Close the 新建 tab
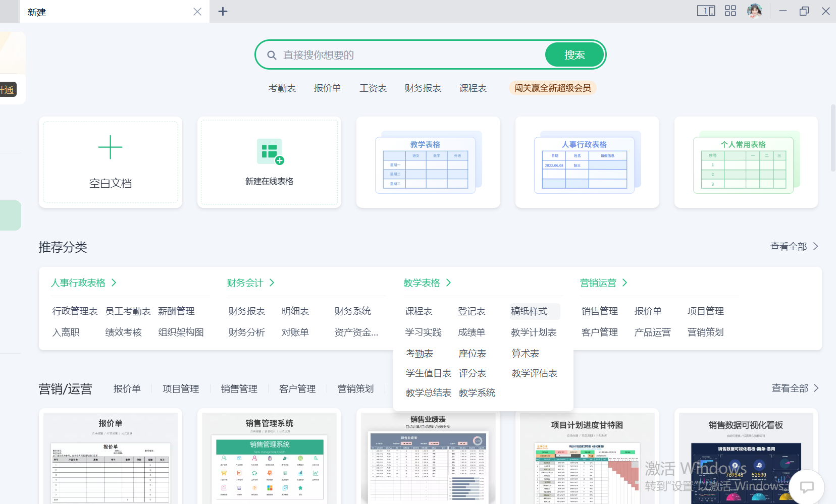836x504 pixels. [x=197, y=12]
